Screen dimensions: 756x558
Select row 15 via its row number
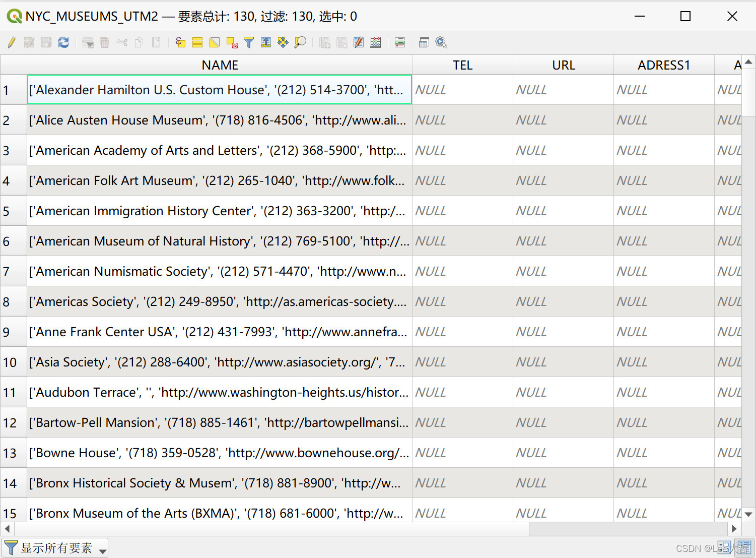tap(14, 510)
